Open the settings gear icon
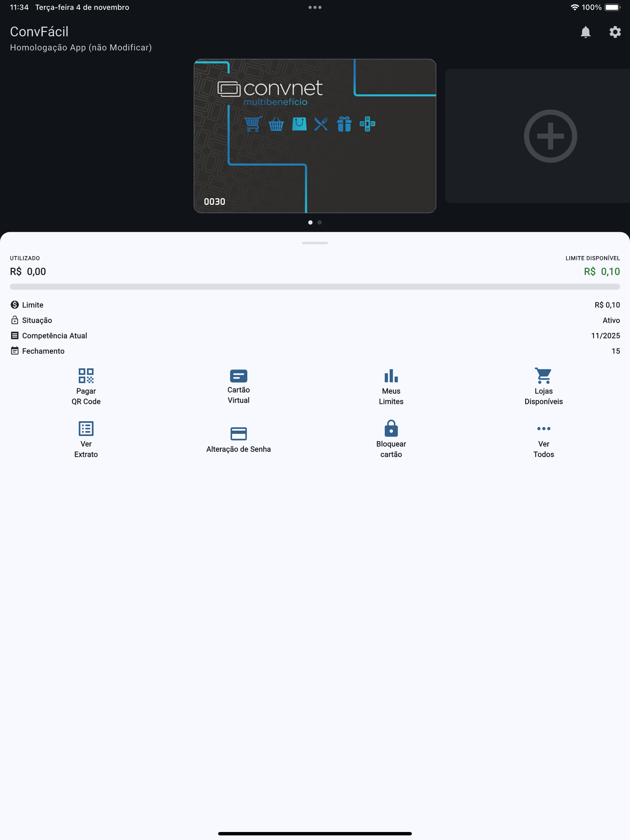 [615, 32]
